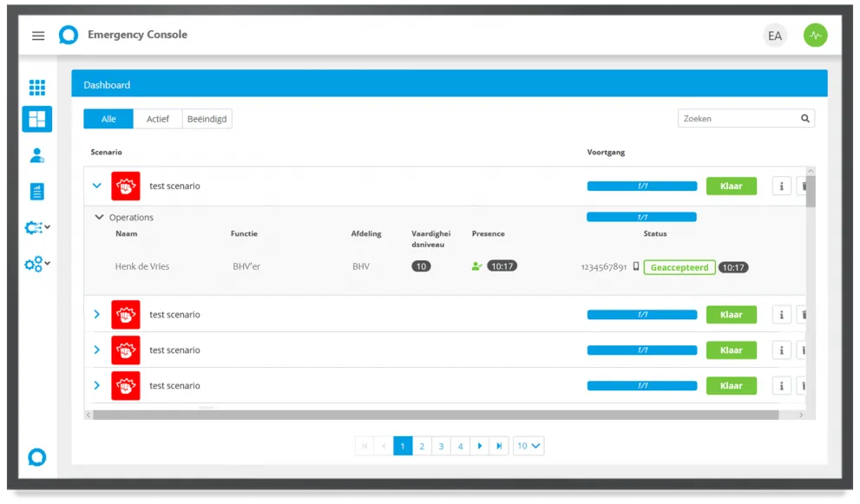Delete the third test scenario
The image size is (860, 504).
pos(803,350)
